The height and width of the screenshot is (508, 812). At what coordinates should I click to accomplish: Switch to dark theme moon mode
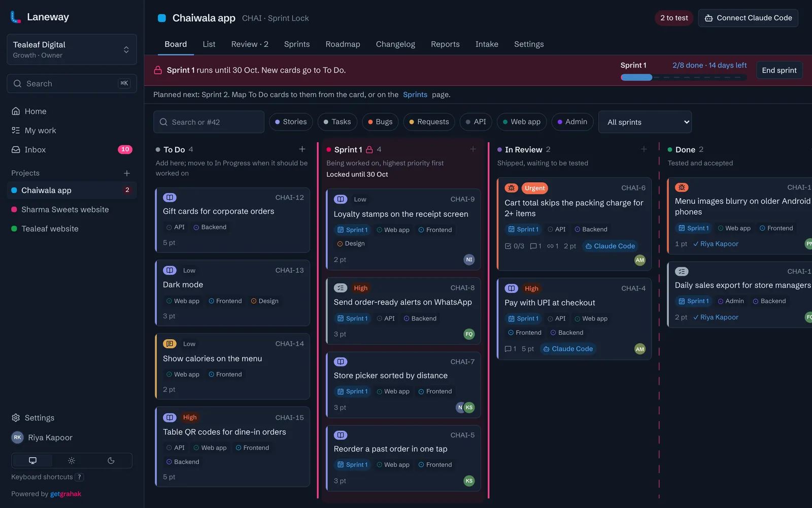[x=111, y=461]
